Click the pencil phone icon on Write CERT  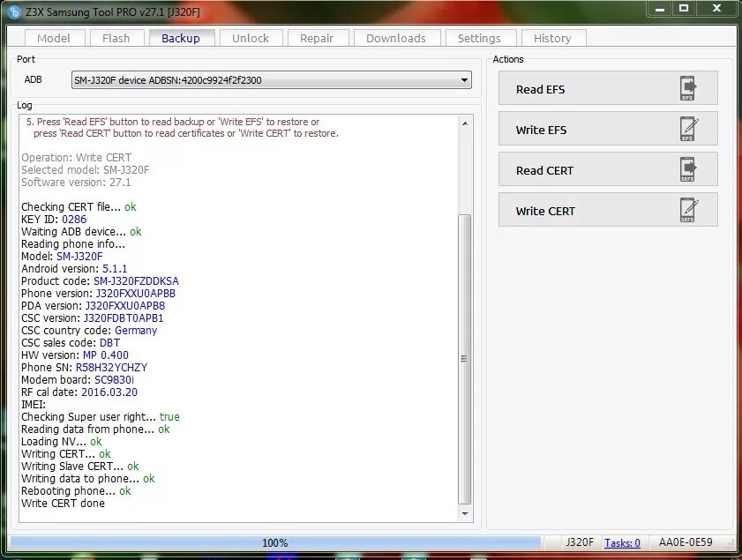[x=688, y=210]
